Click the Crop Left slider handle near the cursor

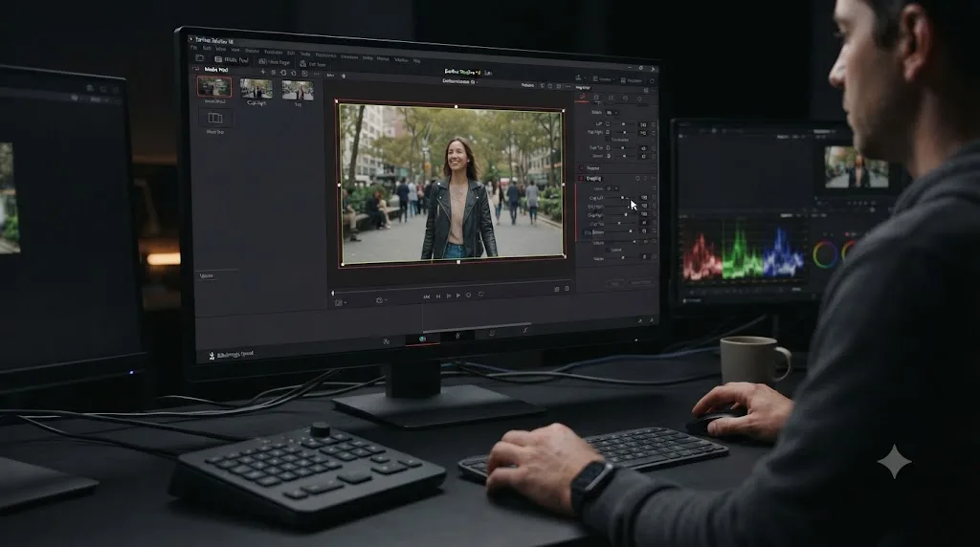622,197
